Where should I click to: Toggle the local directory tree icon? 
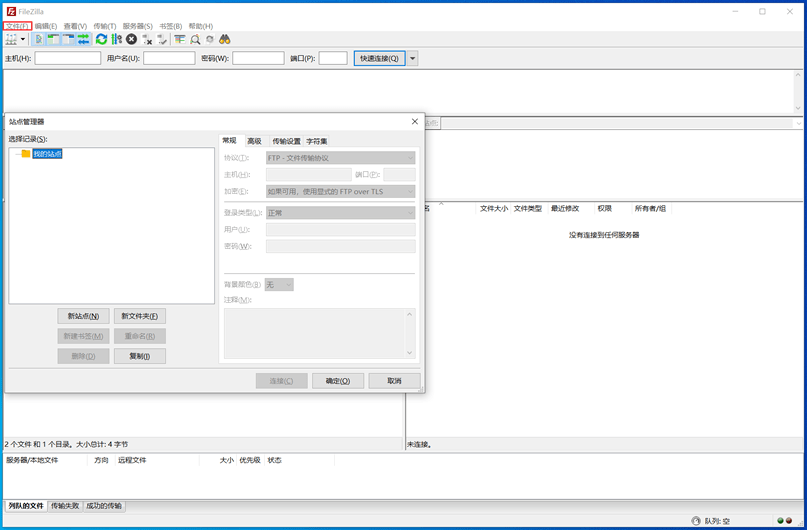tap(54, 39)
